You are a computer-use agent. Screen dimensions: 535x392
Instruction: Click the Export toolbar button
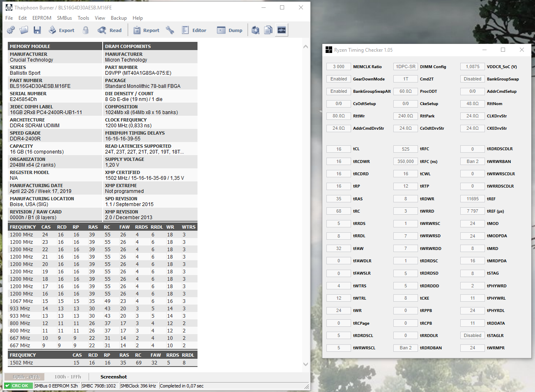coord(62,30)
